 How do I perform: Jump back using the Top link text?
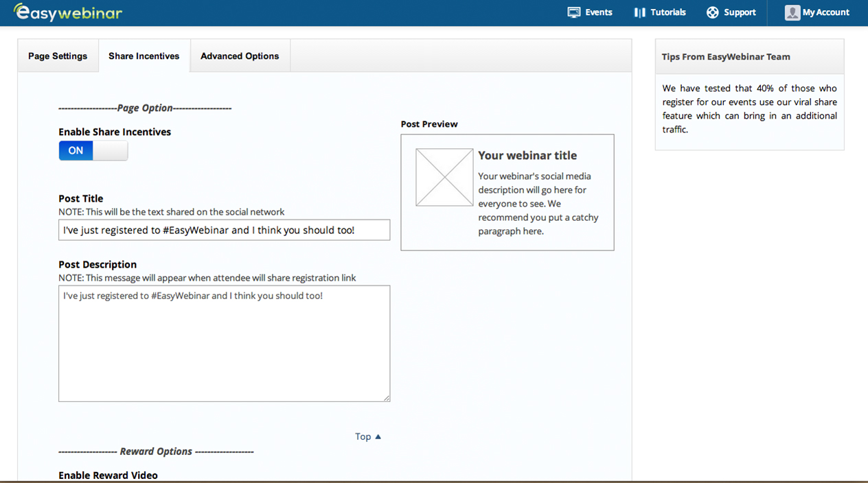pos(363,437)
